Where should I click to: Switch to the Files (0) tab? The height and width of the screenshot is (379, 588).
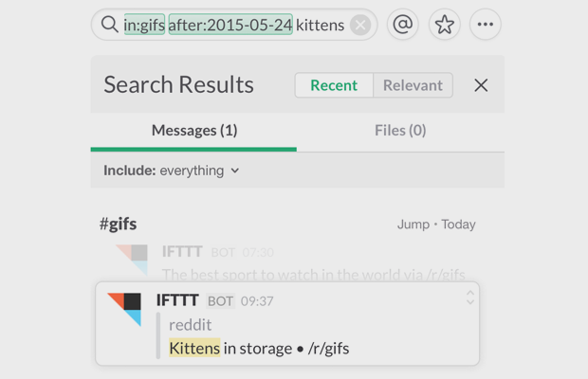[400, 131]
